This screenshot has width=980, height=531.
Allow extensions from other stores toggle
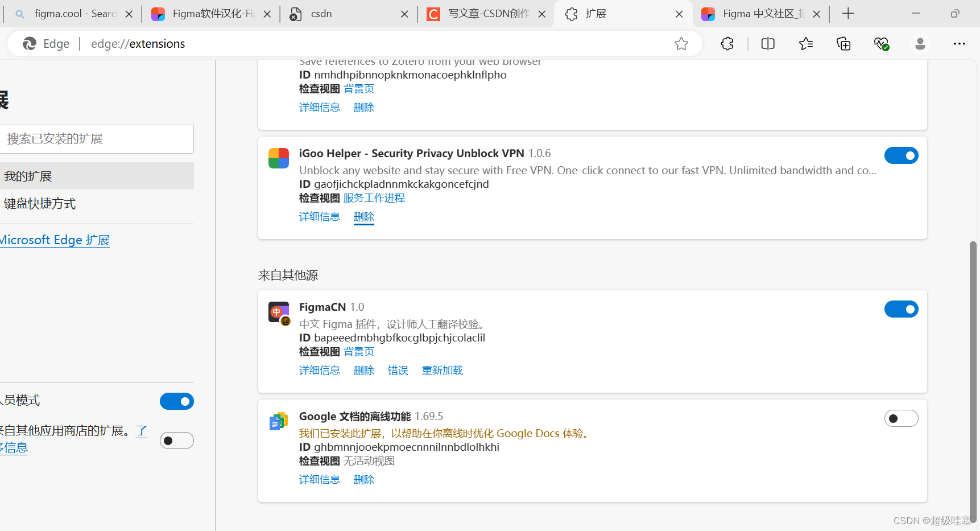click(177, 441)
